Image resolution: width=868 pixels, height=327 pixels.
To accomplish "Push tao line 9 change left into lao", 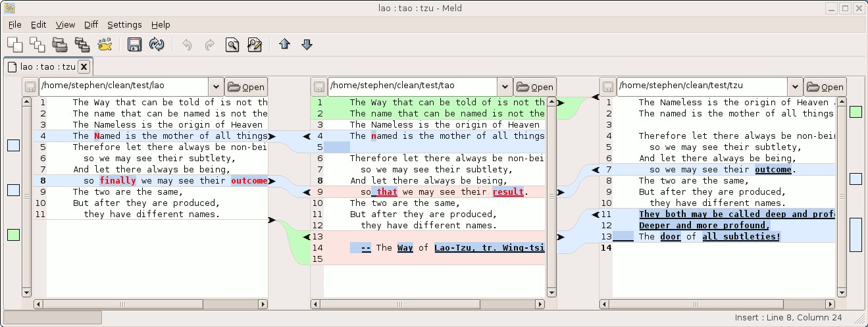I will [306, 192].
